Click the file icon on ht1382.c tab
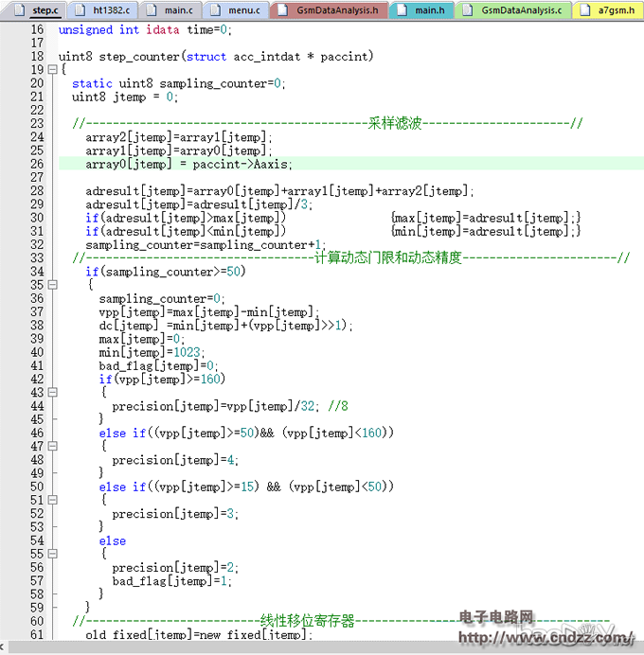This screenshot has width=644, height=655. (x=84, y=10)
